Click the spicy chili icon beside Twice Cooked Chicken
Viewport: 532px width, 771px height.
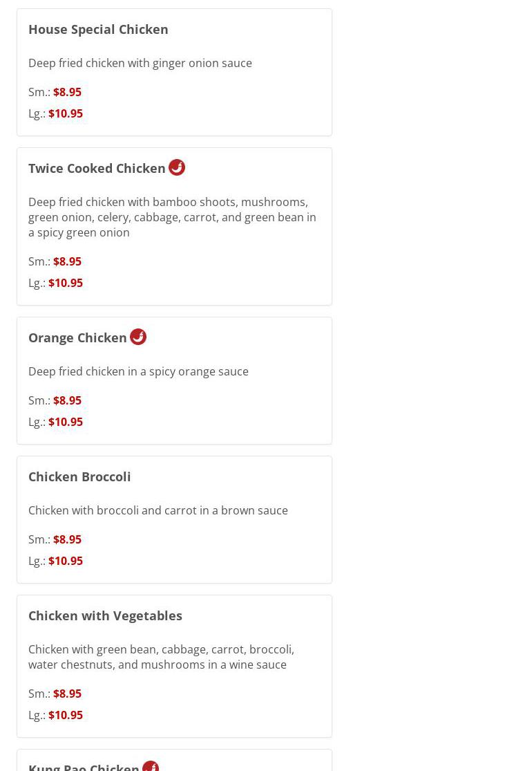(177, 167)
